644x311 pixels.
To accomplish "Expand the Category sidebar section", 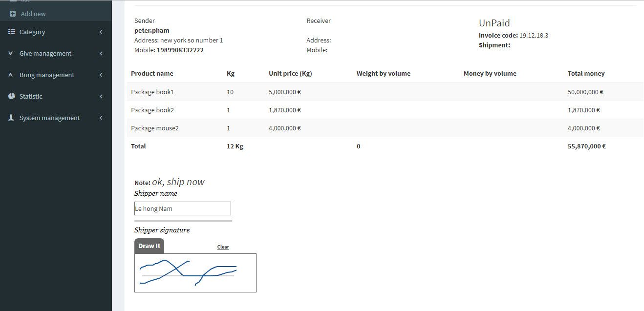I will [x=101, y=32].
